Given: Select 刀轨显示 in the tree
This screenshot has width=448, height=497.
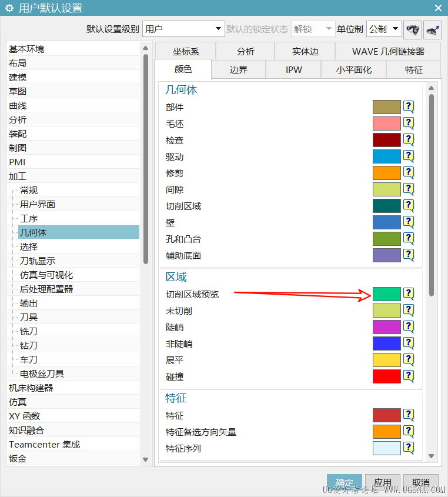Looking at the screenshot, I should [38, 261].
